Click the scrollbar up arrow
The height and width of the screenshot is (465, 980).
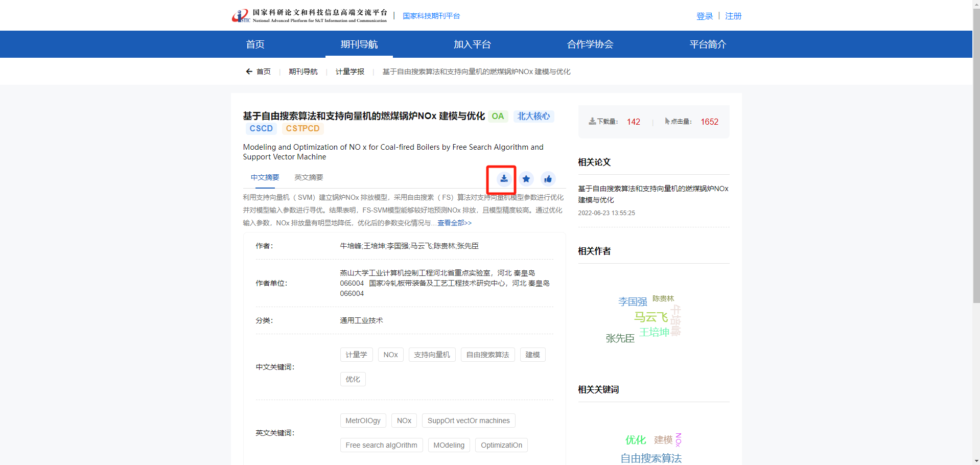tap(976, 4)
